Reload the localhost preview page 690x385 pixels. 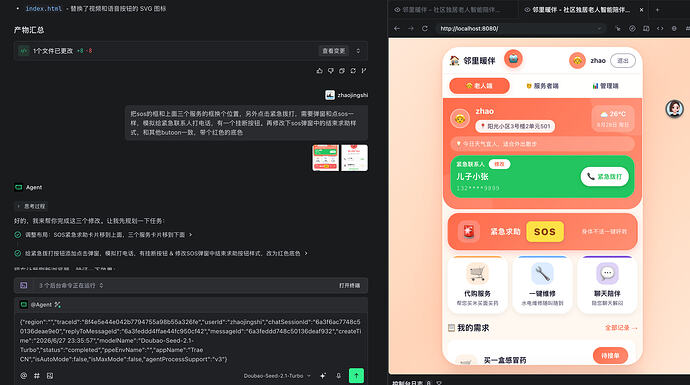tap(425, 28)
